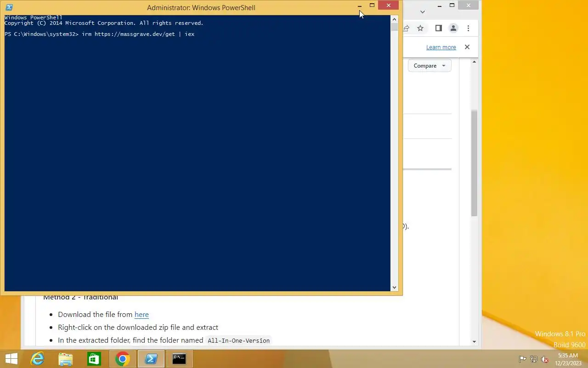Click Chrome page scrollbar down arrow
This screenshot has height=368, width=588.
click(x=474, y=342)
